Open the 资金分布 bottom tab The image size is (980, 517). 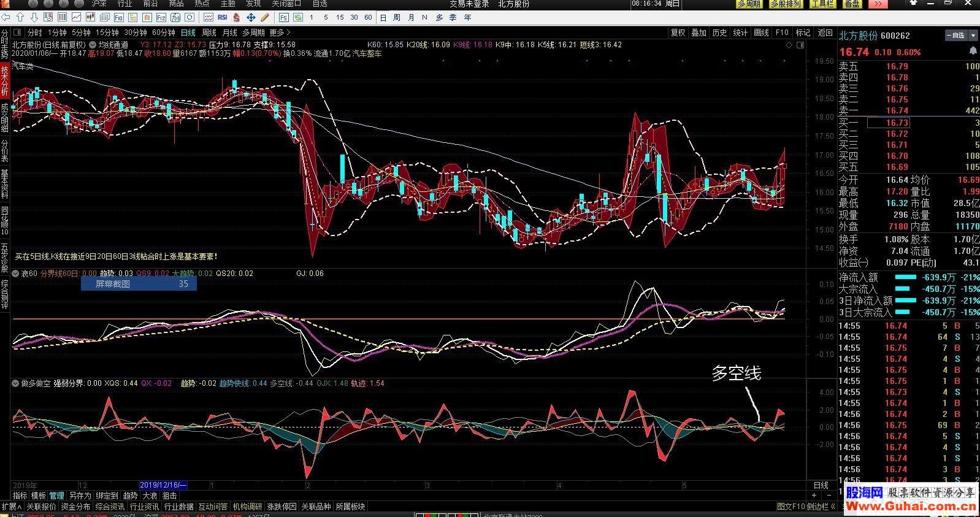pos(75,507)
